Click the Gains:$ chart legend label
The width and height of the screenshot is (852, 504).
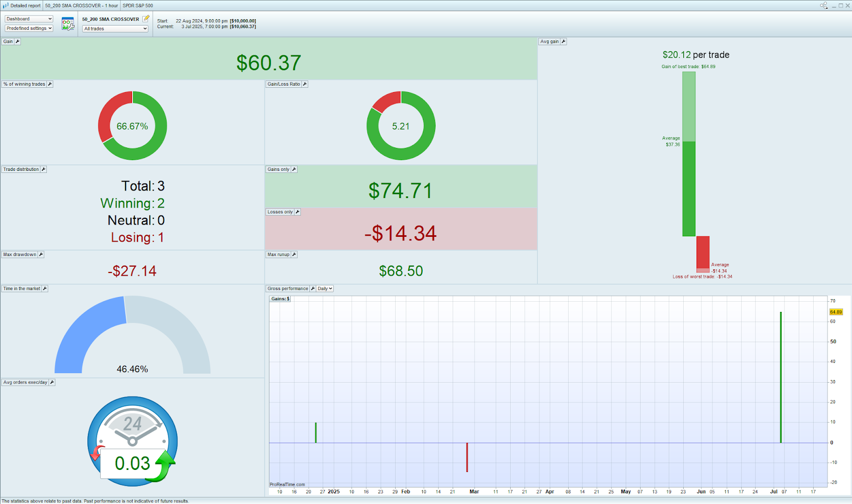(280, 299)
